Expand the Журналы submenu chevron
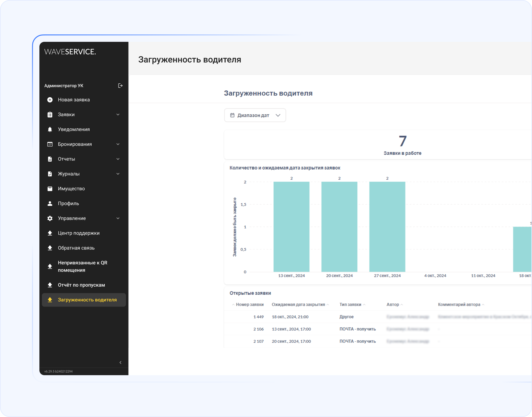532x417 pixels. (x=118, y=174)
